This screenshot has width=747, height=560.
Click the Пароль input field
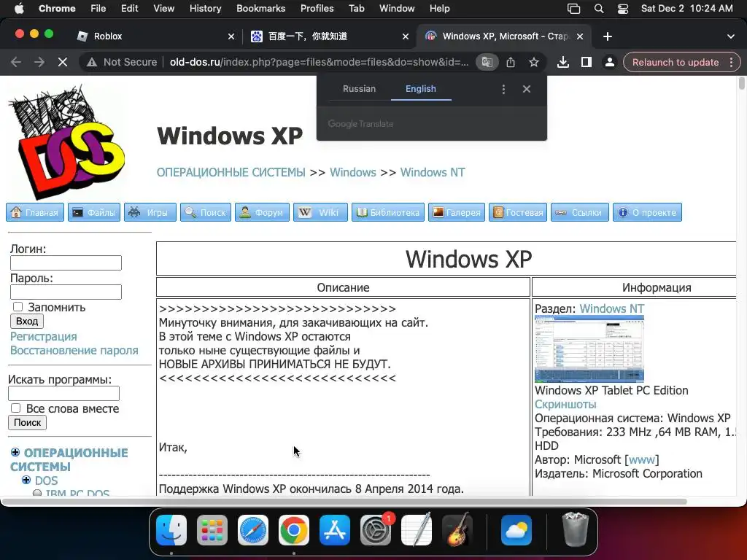66,292
